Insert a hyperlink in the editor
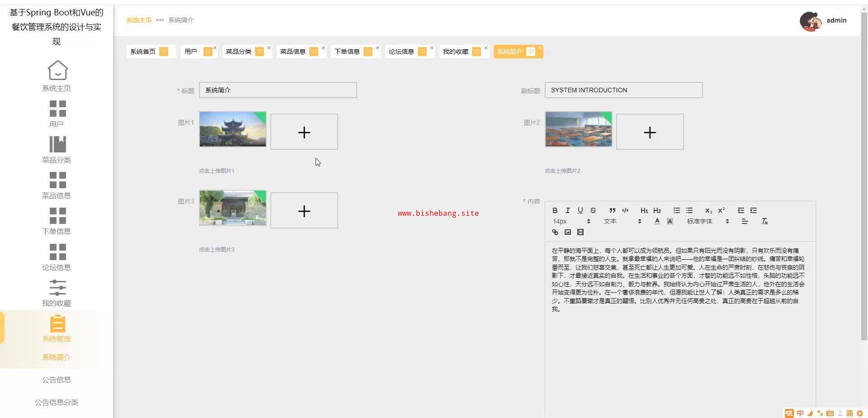 (555, 232)
